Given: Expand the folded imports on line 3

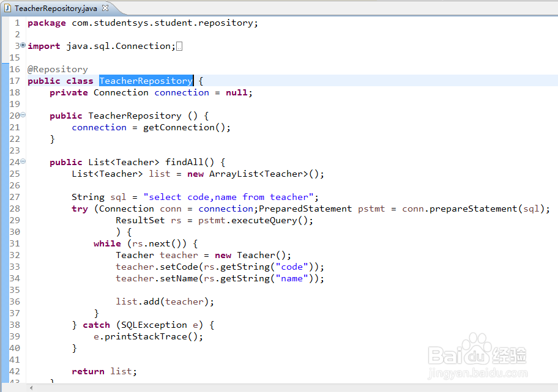Looking at the screenshot, I should click(23, 45).
